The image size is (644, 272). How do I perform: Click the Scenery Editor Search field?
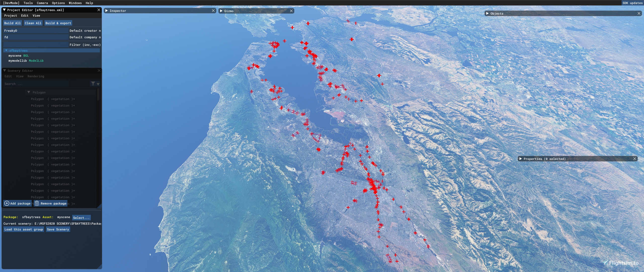click(36, 84)
